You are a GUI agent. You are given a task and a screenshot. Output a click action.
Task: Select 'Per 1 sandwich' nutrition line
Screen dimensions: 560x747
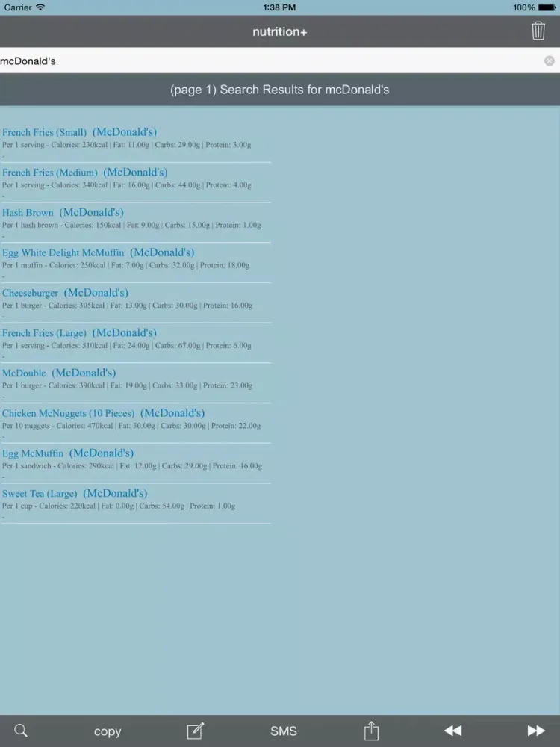tap(132, 466)
